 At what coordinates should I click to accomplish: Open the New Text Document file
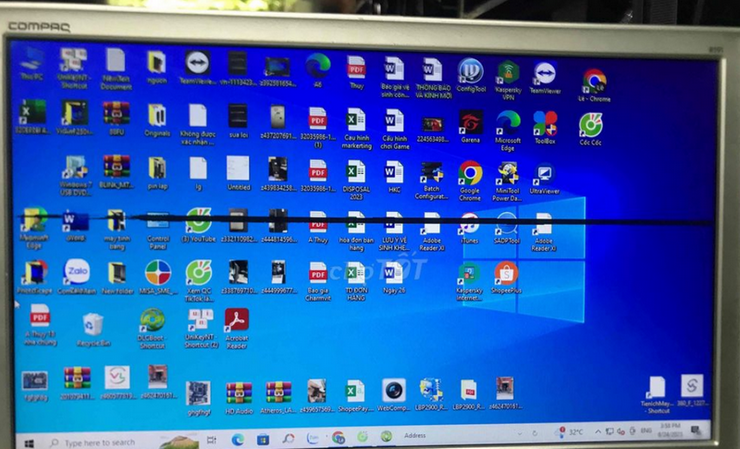116,69
